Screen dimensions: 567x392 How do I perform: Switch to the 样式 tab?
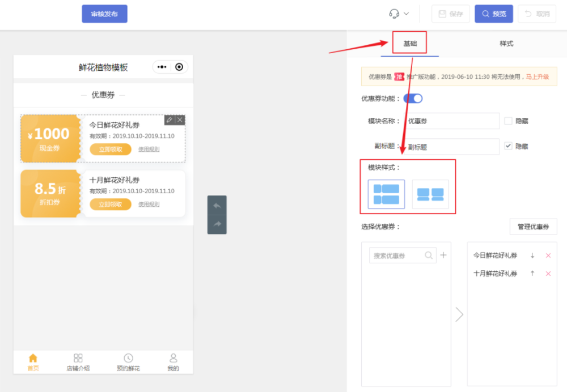click(x=506, y=44)
